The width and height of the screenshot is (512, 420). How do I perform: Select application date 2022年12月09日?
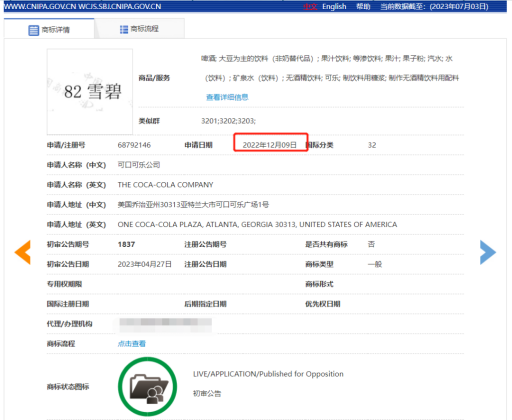(x=270, y=145)
